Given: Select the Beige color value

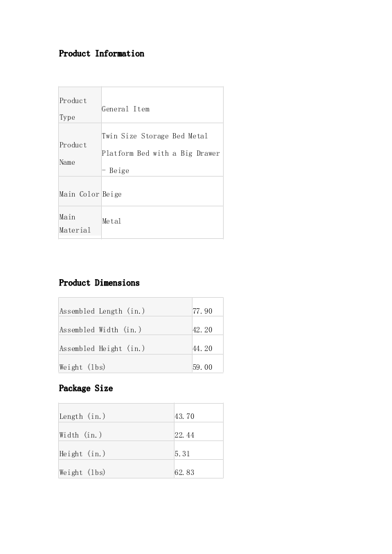Looking at the screenshot, I should click(x=112, y=195).
